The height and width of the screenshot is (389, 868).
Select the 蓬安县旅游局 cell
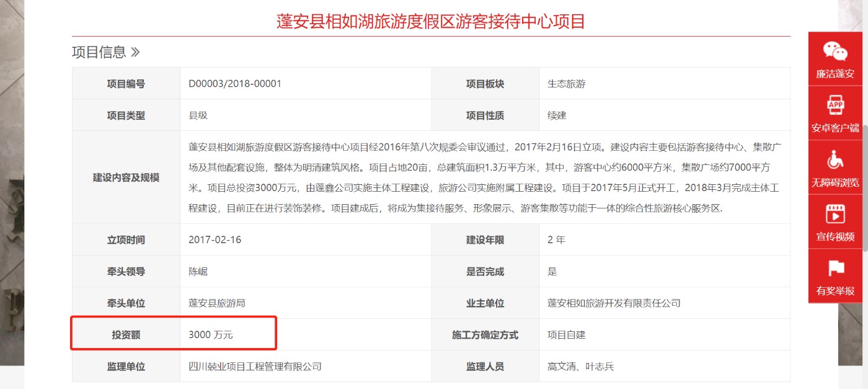click(x=217, y=303)
